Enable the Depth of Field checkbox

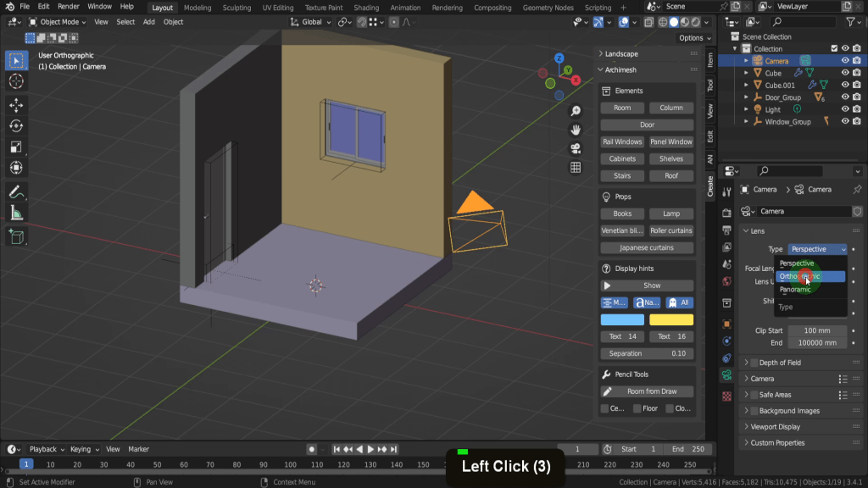(x=754, y=363)
